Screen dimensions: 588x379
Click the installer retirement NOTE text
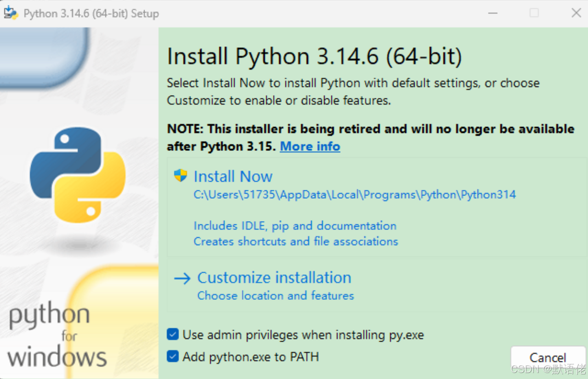click(x=371, y=138)
